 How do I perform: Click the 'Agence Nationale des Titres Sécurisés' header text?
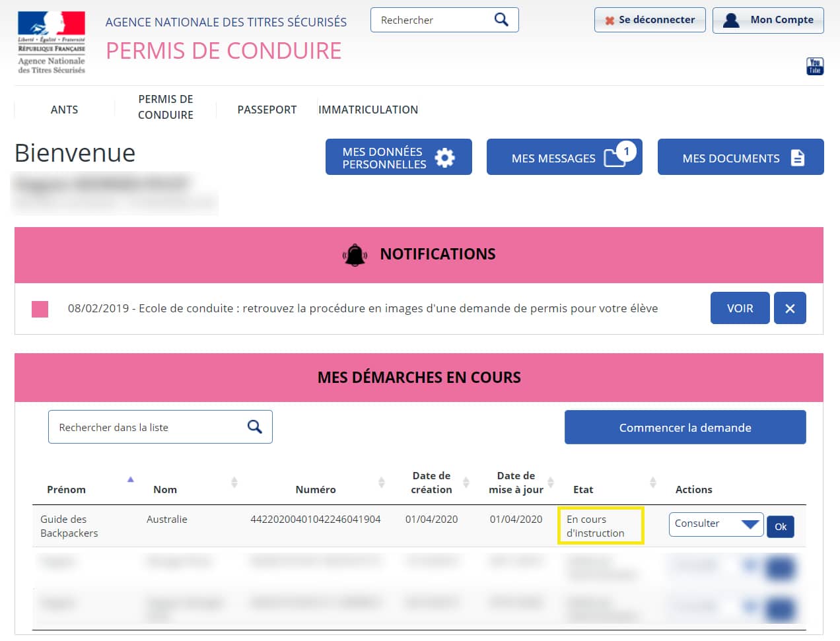(226, 22)
